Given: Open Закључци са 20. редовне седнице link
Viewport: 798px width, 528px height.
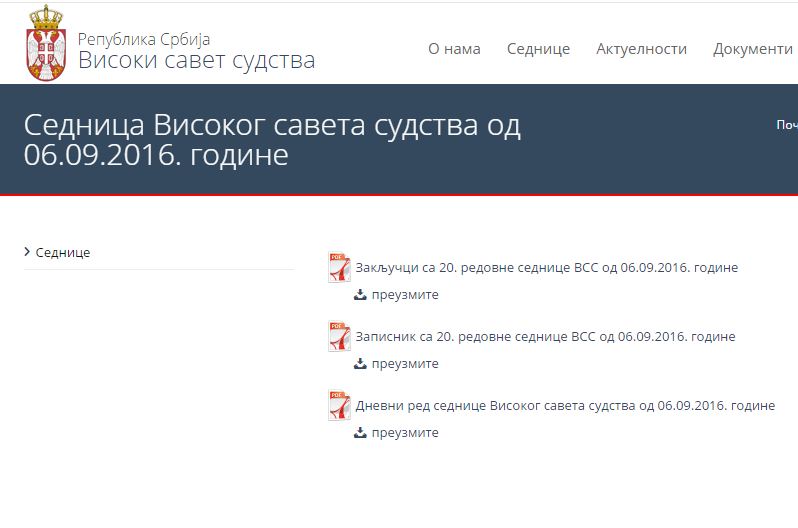Looking at the screenshot, I should pyautogui.click(x=546, y=268).
